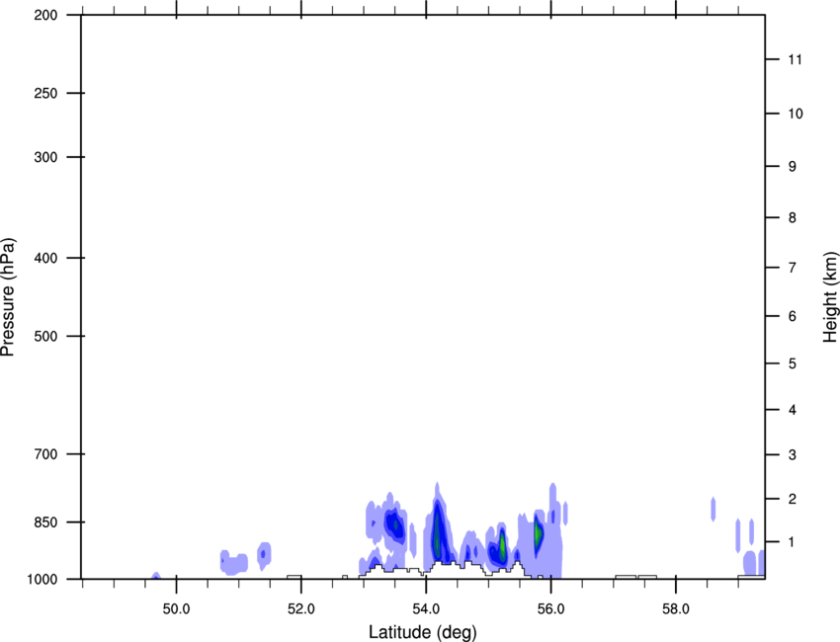The width and height of the screenshot is (840, 642).
Task: Click the thin blue streak near latitude 58.6
Action: [714, 510]
